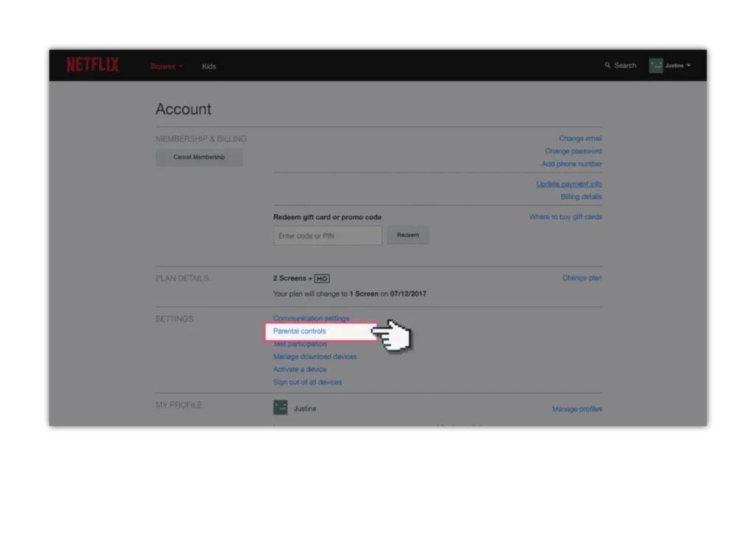Open the Manage profiles link
This screenshot has height=540, width=756.
[577, 409]
